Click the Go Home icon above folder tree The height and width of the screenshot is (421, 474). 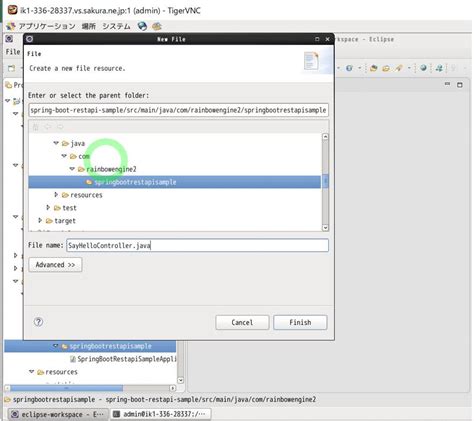coord(36,127)
